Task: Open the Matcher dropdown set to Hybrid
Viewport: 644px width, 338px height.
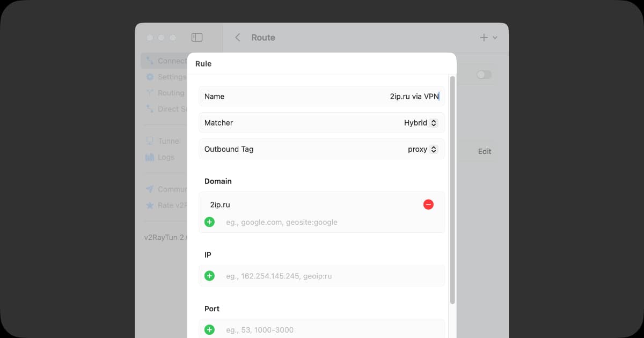Action: point(421,123)
